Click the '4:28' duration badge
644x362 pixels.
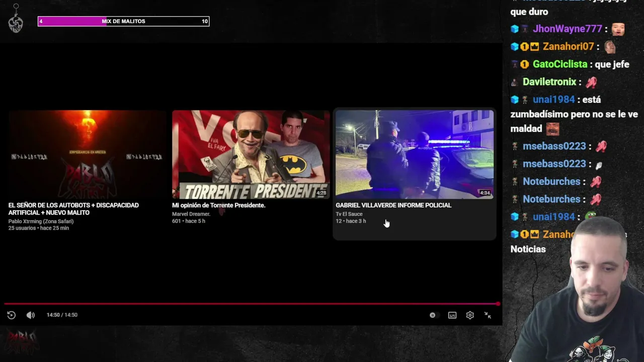(x=321, y=193)
